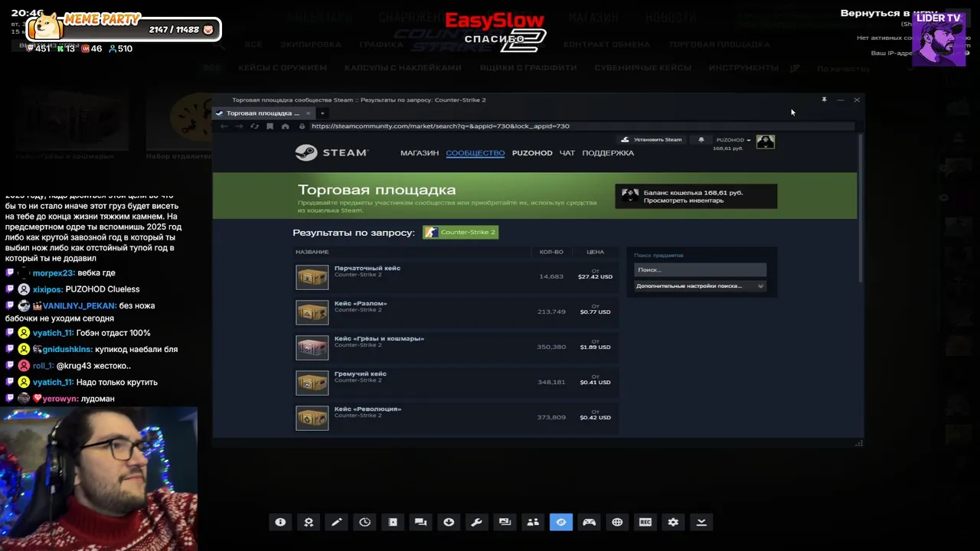Viewport: 980px width, 551px height.
Task: Select КЕЙСЫ С ОРУЖИЕМ filter in background window
Action: point(283,67)
